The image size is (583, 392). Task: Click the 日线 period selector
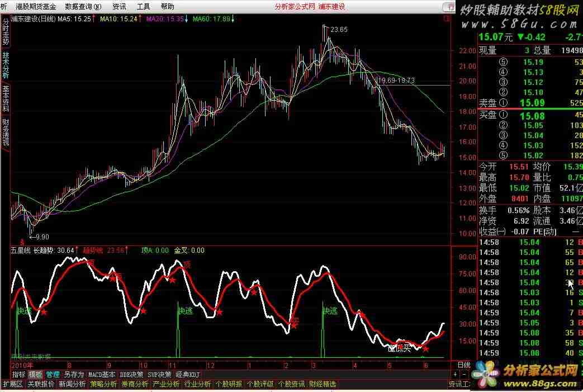[463, 365]
